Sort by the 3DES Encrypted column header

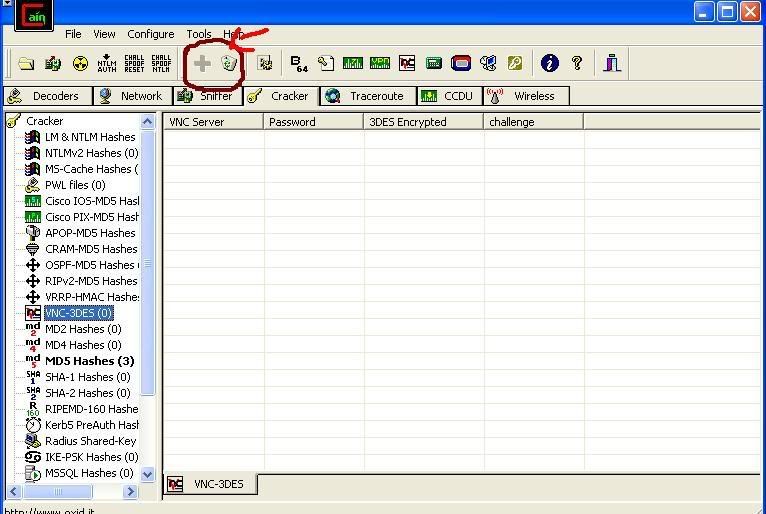click(x=424, y=122)
